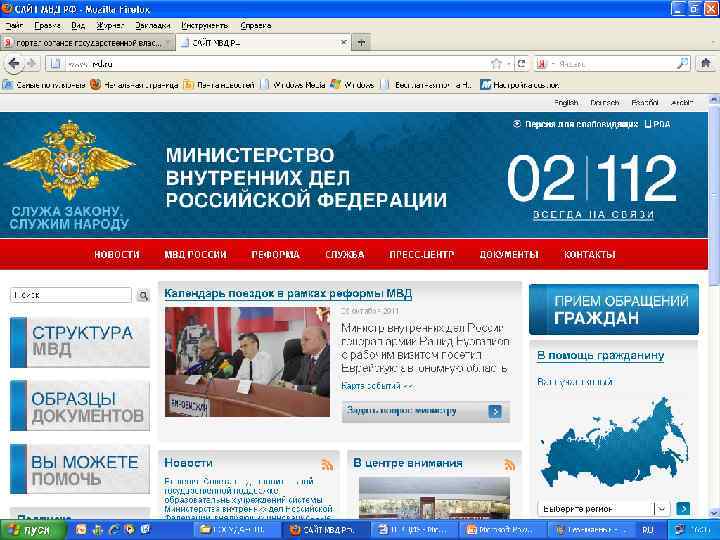The image size is (720, 540).
Task: Click in the site search input field
Action: click(x=71, y=295)
